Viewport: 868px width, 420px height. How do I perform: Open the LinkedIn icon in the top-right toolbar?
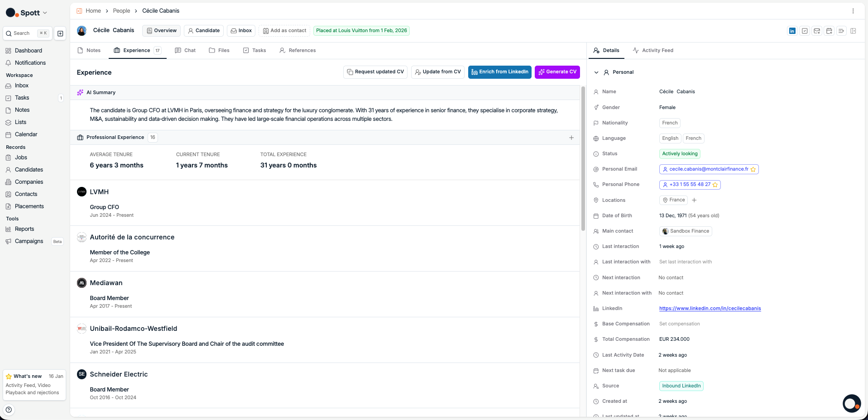(x=792, y=31)
